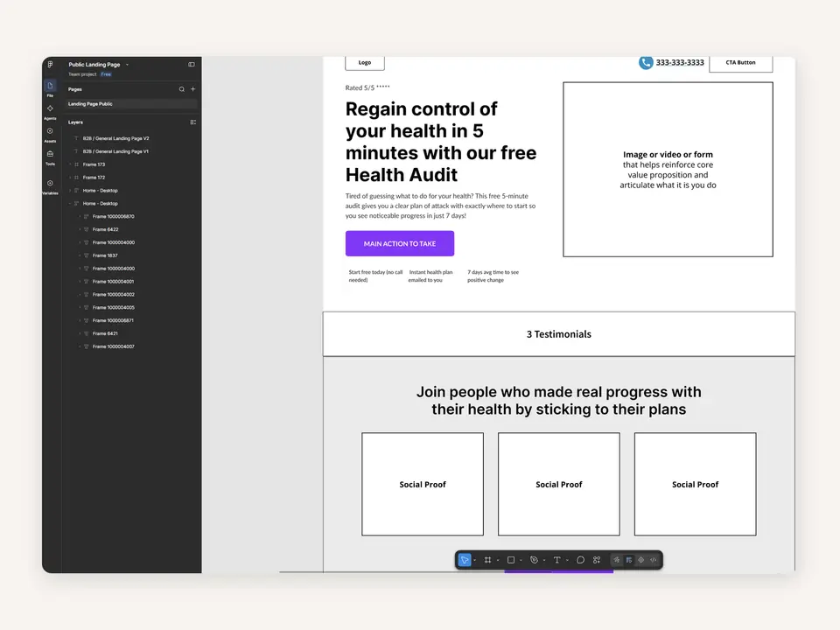Select the Text tool in bottom toolbar
This screenshot has width=840, height=630.
tap(557, 560)
